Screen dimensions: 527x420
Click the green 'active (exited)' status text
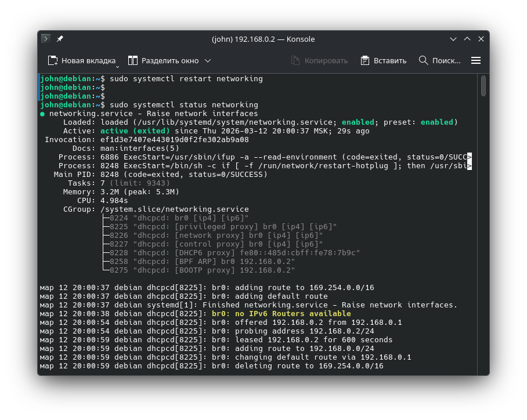135,131
